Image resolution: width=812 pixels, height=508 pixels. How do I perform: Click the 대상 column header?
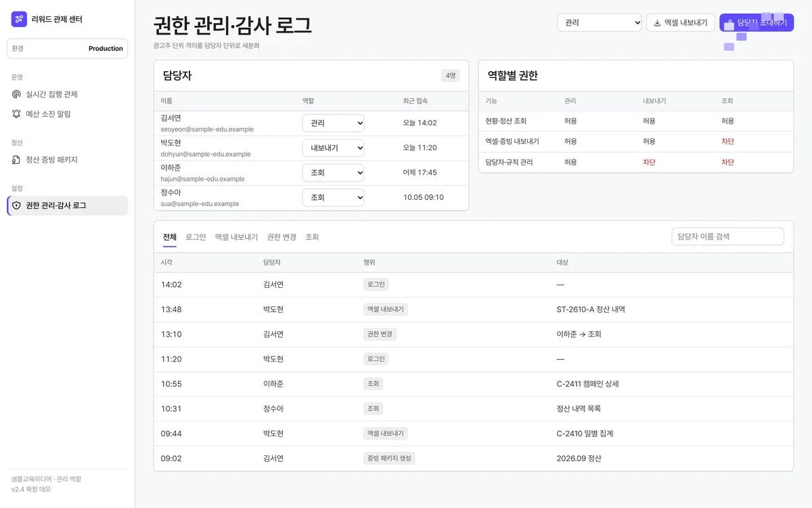tap(562, 262)
